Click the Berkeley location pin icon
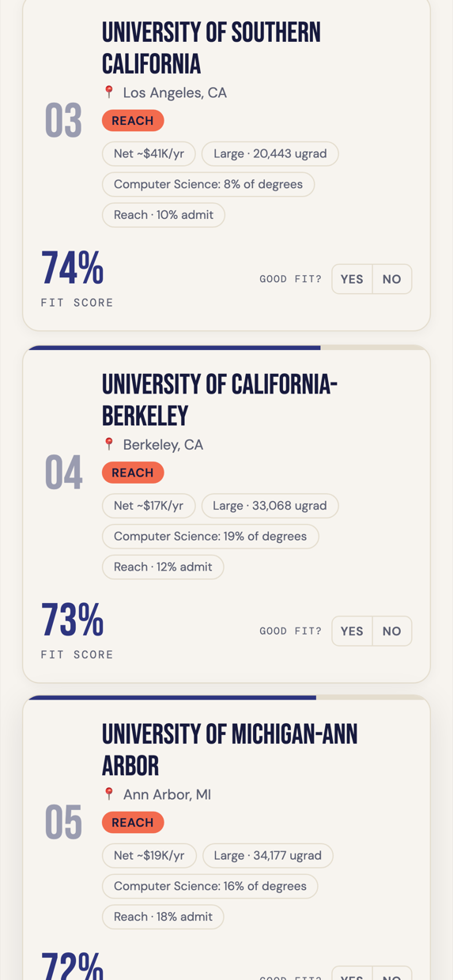 pos(109,444)
